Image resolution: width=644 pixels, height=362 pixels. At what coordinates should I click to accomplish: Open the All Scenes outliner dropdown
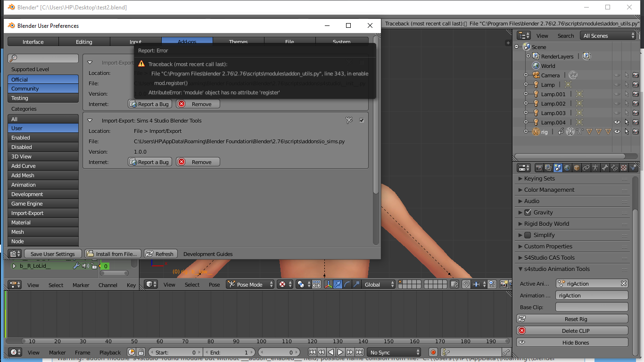(608, 35)
